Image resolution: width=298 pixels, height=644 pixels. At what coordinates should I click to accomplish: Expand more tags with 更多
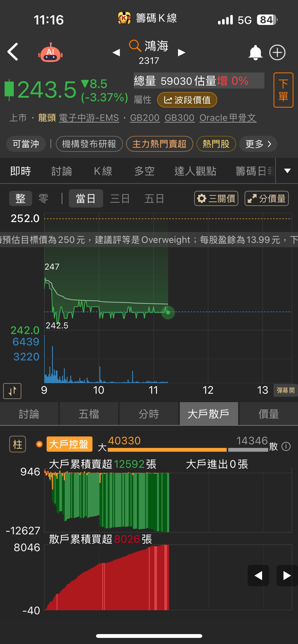[258, 144]
